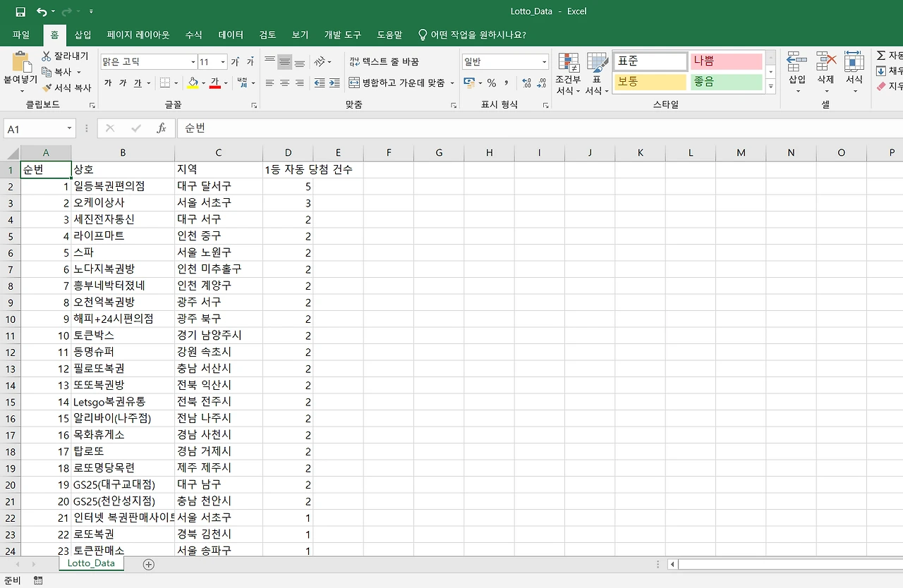
Task: Open the font size dropdown showing 11
Action: pos(224,62)
